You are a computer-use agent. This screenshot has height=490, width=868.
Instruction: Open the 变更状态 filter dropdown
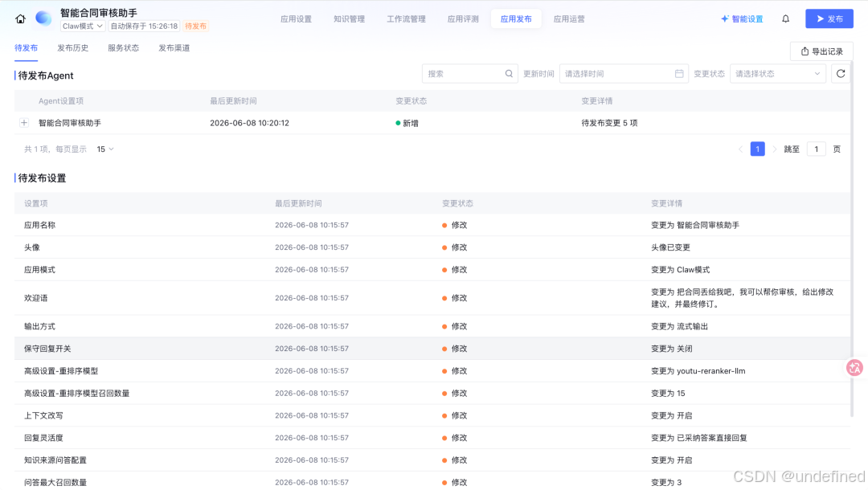coord(778,74)
